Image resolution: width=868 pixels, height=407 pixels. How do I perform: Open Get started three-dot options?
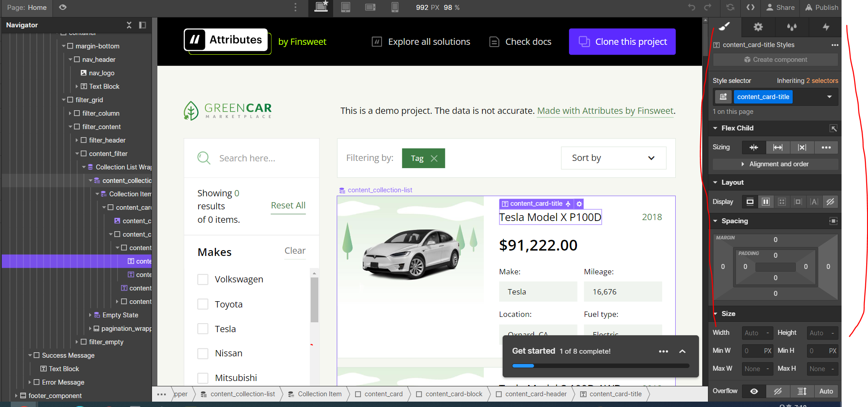point(664,351)
